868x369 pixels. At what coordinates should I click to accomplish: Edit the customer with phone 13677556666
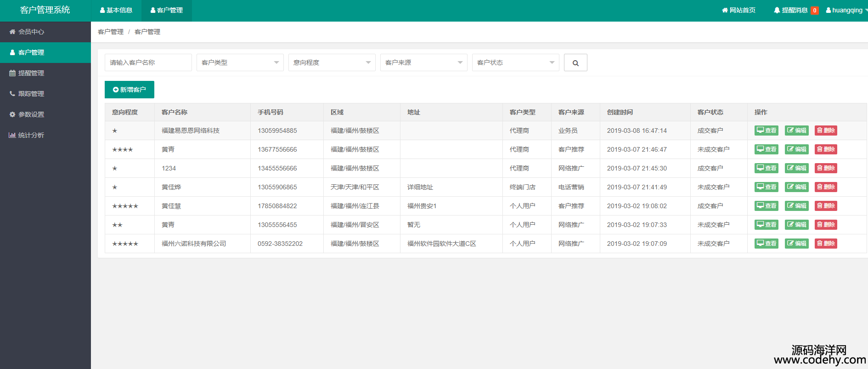[797, 149]
